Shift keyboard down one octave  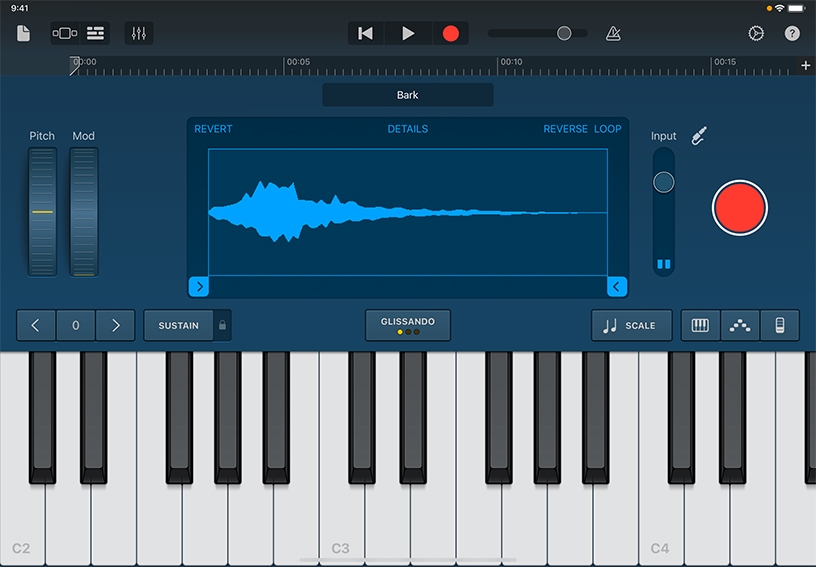click(x=36, y=325)
